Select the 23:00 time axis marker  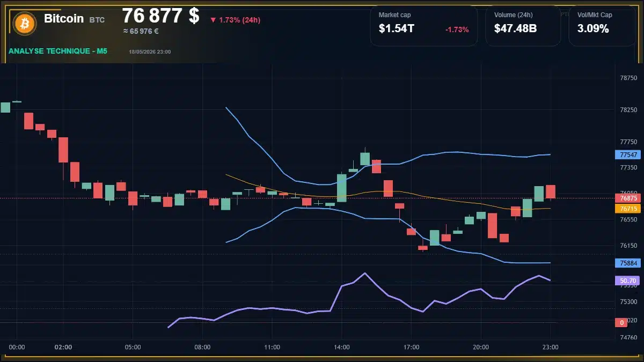(550, 348)
